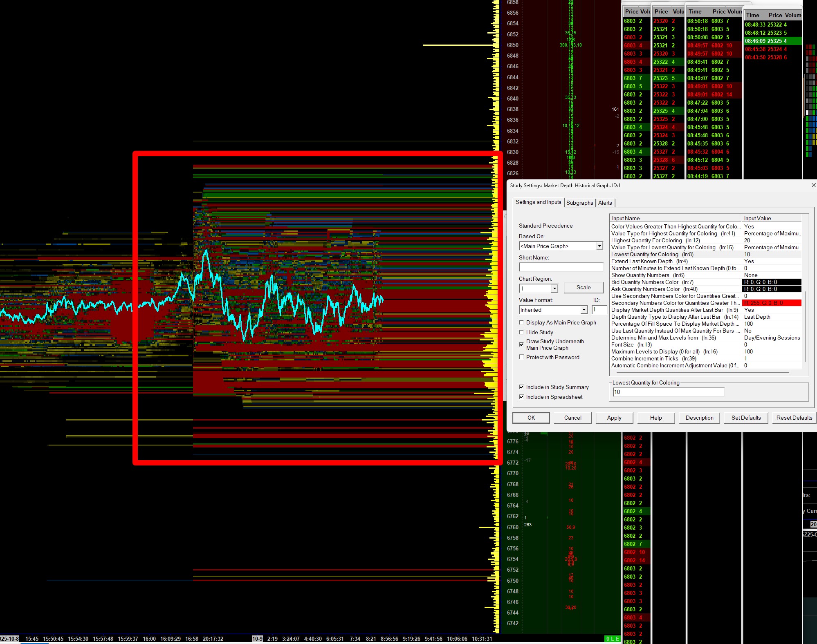817x644 pixels.
Task: Click the Short Name input field
Action: [561, 267]
